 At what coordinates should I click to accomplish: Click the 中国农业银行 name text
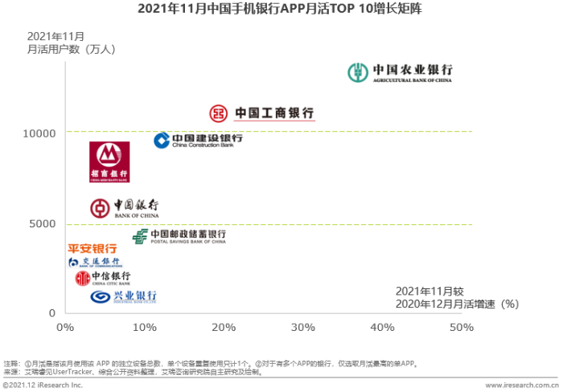click(x=413, y=69)
